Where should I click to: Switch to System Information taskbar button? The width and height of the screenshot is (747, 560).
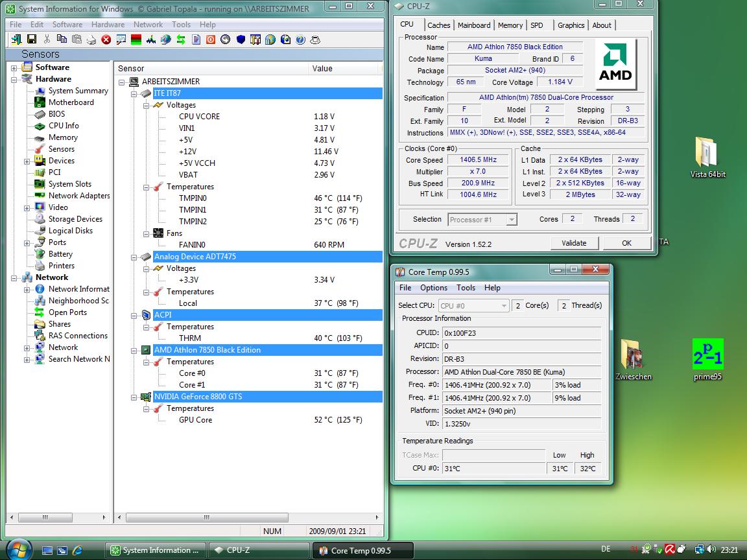click(155, 550)
